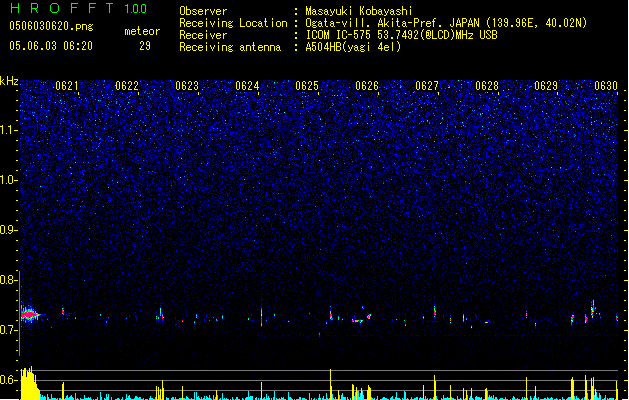629x400 pixels.
Task: Click the Receiving Location label
Action: click(x=233, y=23)
